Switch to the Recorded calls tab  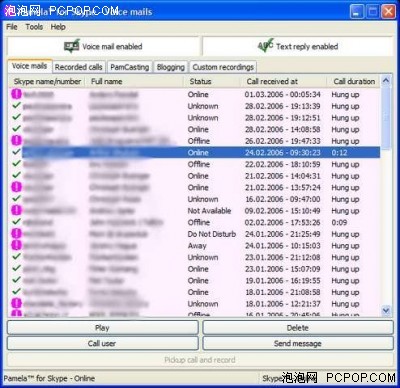coord(79,67)
